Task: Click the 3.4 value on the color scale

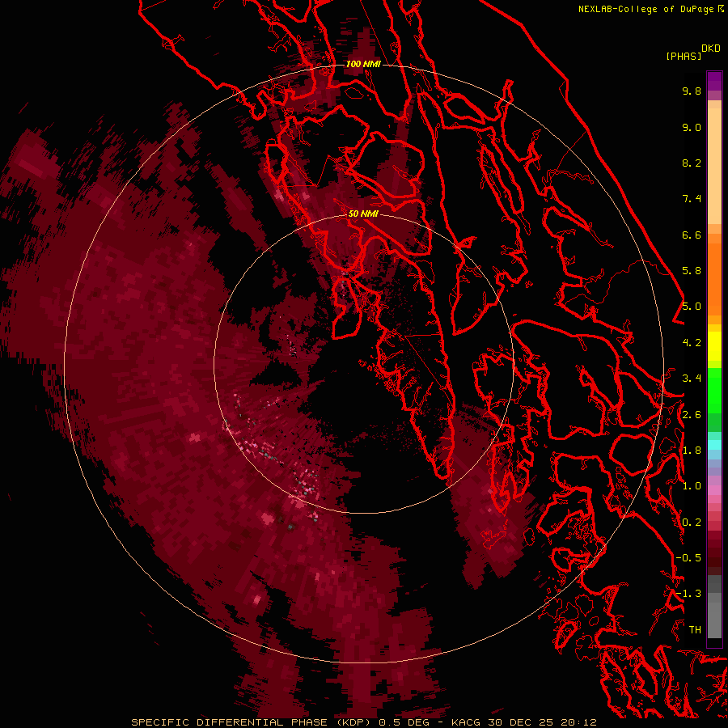Action: click(692, 379)
